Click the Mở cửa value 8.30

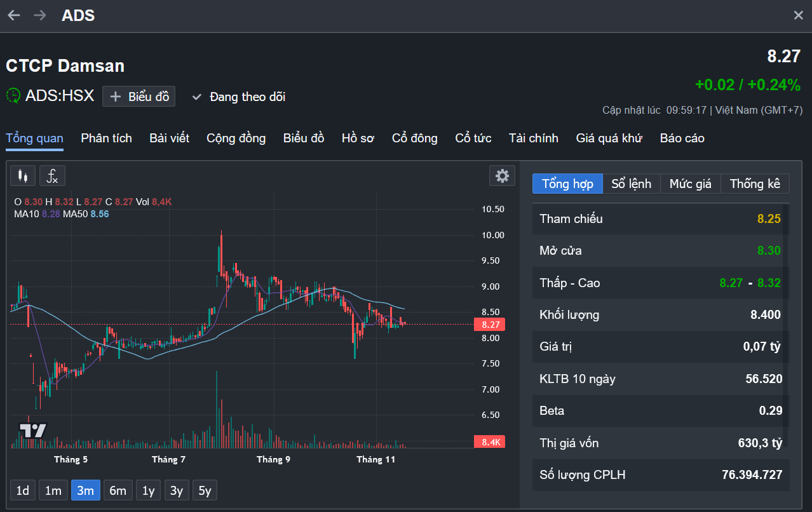coord(769,250)
